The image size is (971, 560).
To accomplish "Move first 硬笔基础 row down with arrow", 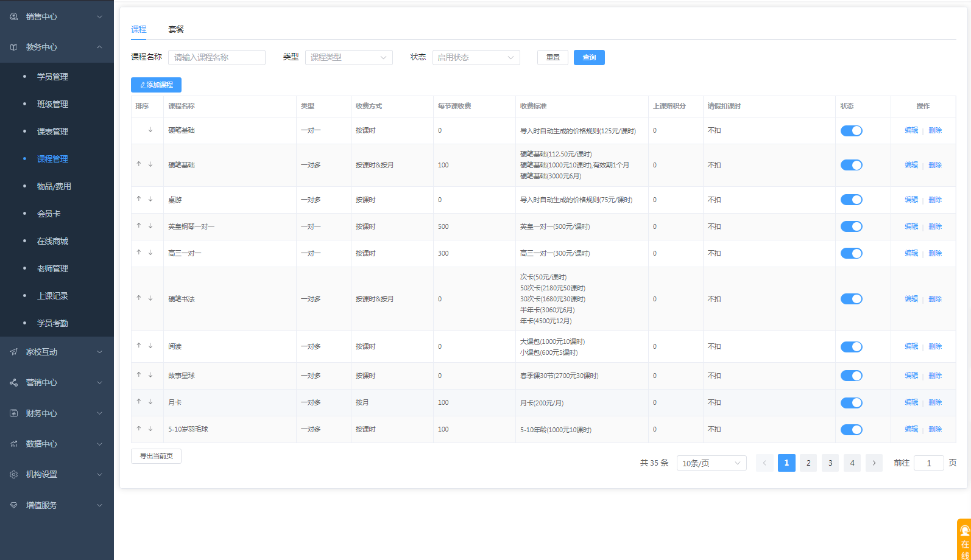I will pyautogui.click(x=150, y=130).
